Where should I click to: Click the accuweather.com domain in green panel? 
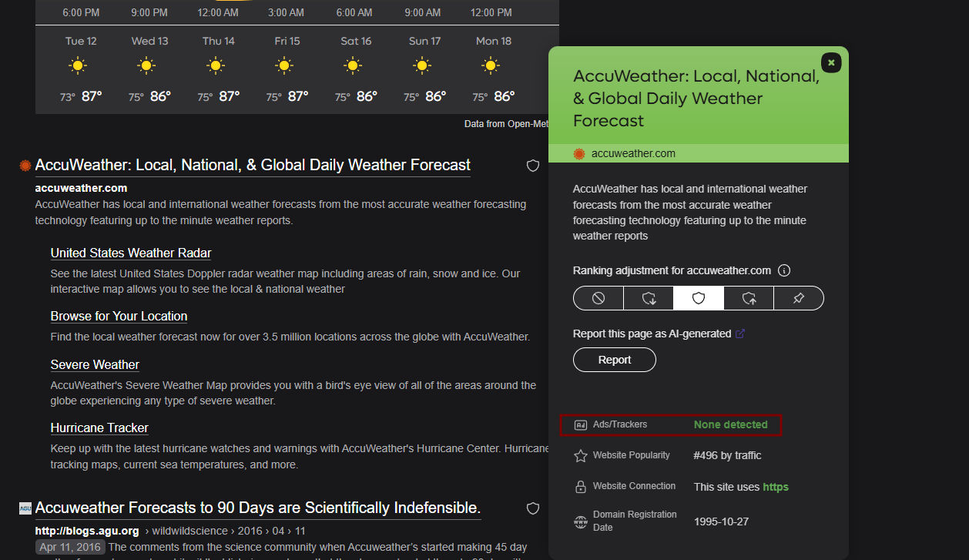click(x=633, y=153)
